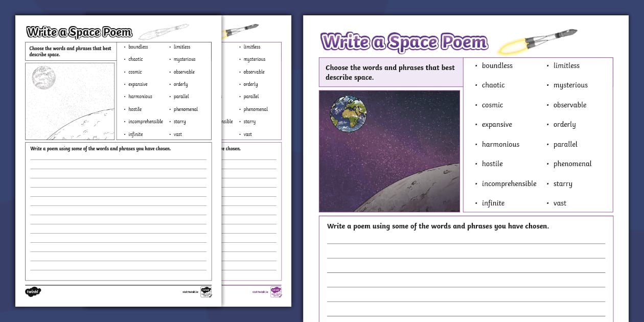Select the bullet point beside 'mysterious'

click(548, 85)
